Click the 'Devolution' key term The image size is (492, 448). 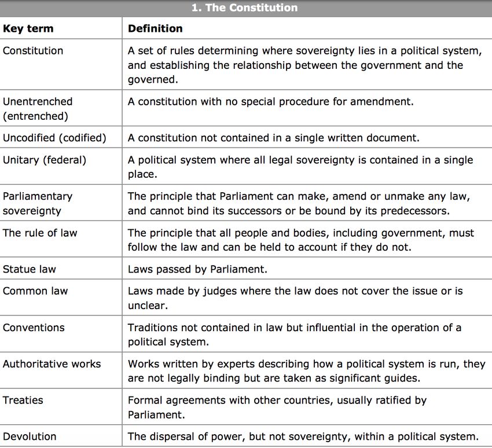click(x=30, y=436)
